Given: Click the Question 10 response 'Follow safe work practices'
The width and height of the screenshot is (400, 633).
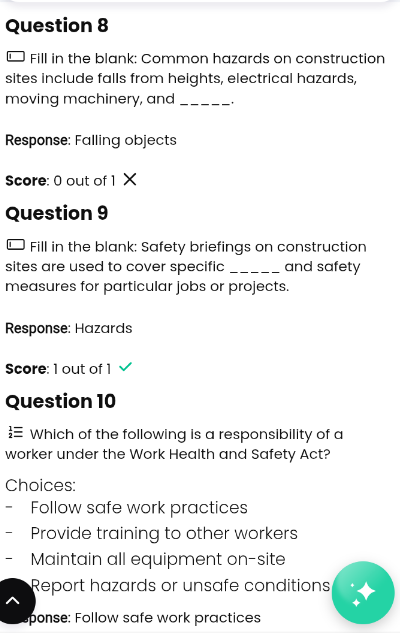Looking at the screenshot, I should pos(168,618).
